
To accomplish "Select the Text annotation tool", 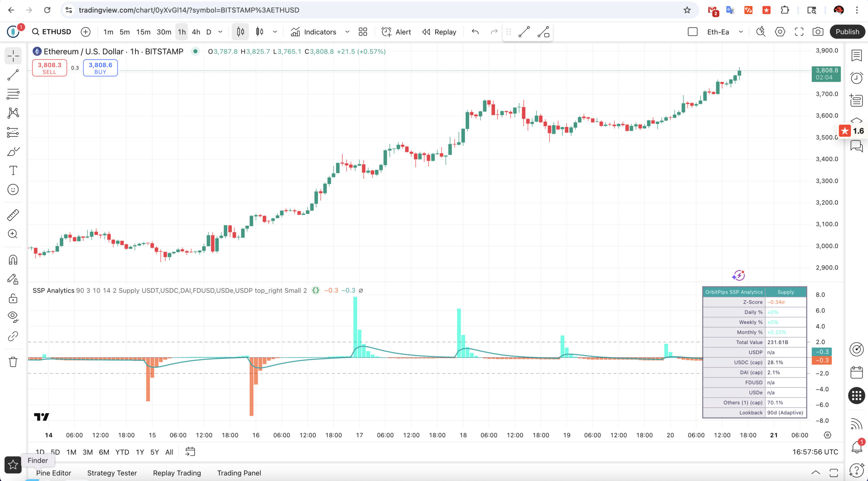I will pos(13,170).
